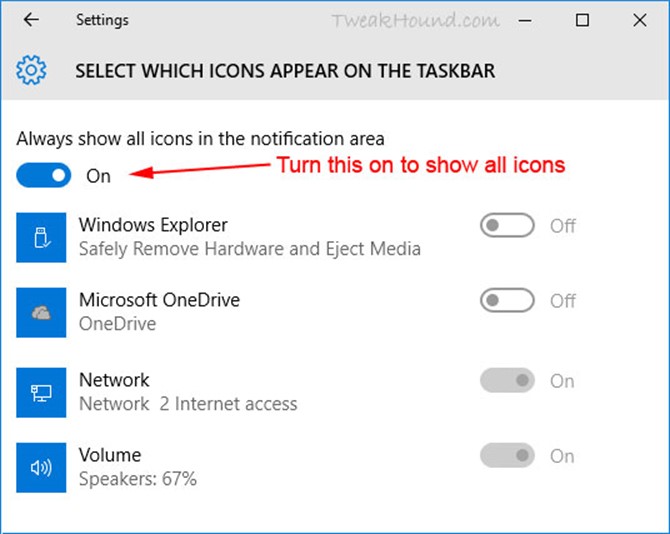Click the Settings gear icon
This screenshot has height=534, width=670.
(x=31, y=71)
